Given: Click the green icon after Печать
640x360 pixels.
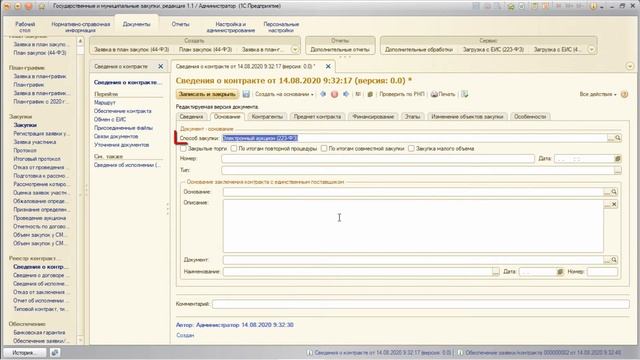Looking at the screenshot, I should (464, 94).
